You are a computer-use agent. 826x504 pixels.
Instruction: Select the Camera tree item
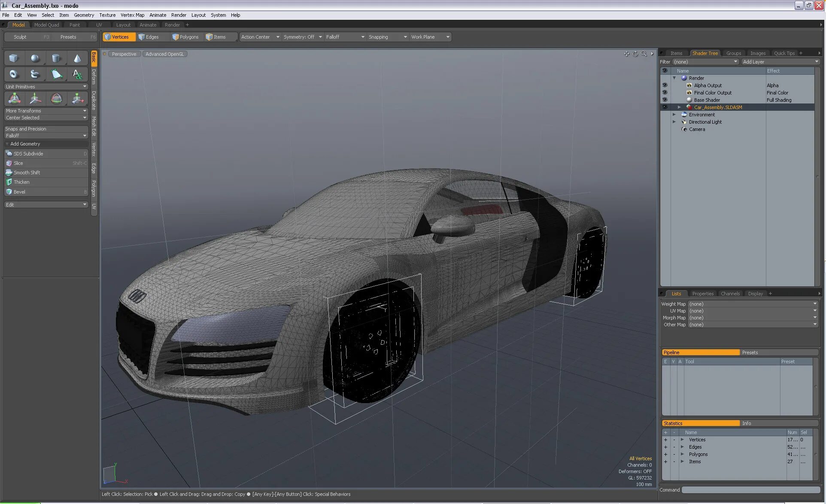(x=697, y=129)
